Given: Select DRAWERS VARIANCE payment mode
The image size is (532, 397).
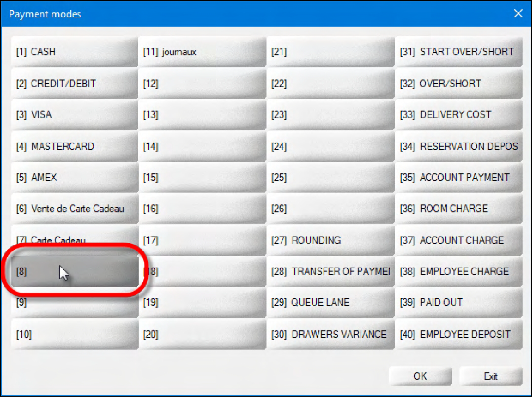Looking at the screenshot, I should tap(330, 334).
